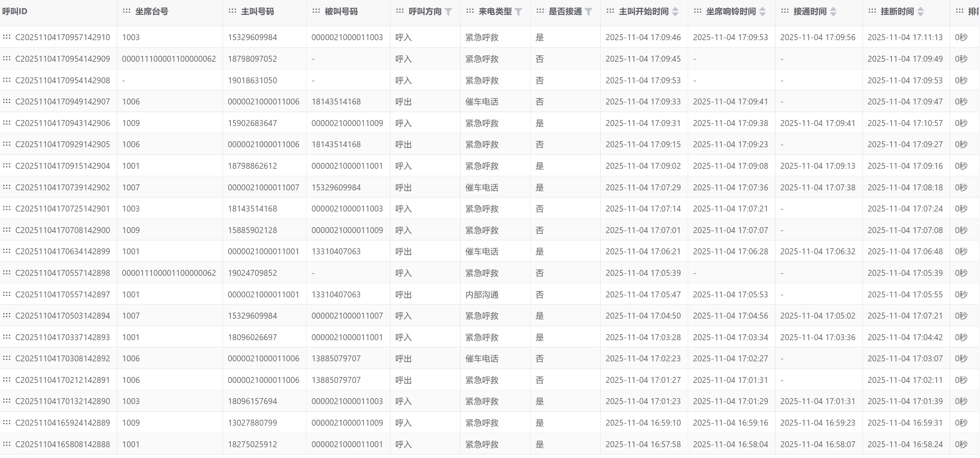Grab drag handle of 坐席台号 column
This screenshot has height=458, width=980.
click(127, 11)
